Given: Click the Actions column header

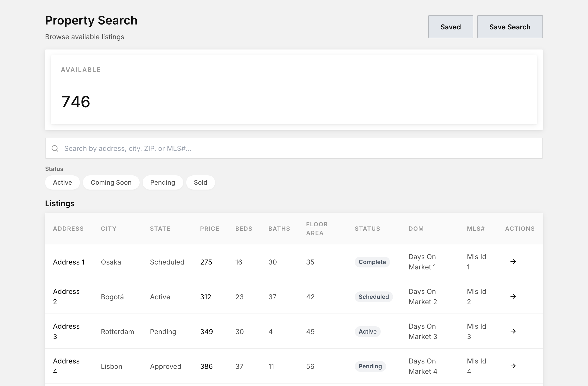Looking at the screenshot, I should (520, 229).
